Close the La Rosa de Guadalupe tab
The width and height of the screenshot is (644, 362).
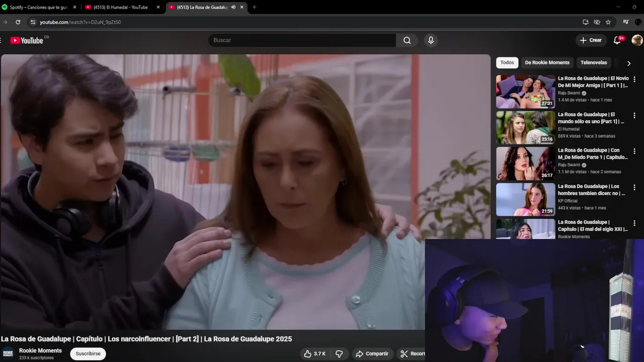coord(242,7)
